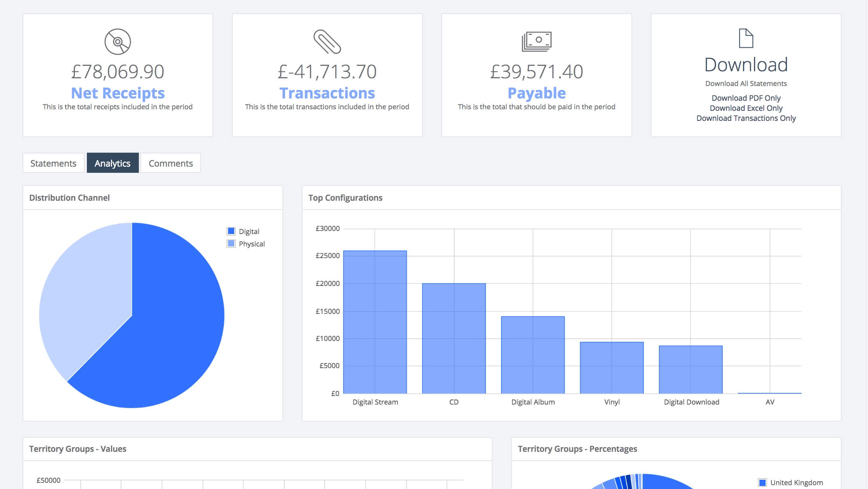The image size is (868, 489).
Task: Click Download Transactions Only link
Action: tap(746, 118)
